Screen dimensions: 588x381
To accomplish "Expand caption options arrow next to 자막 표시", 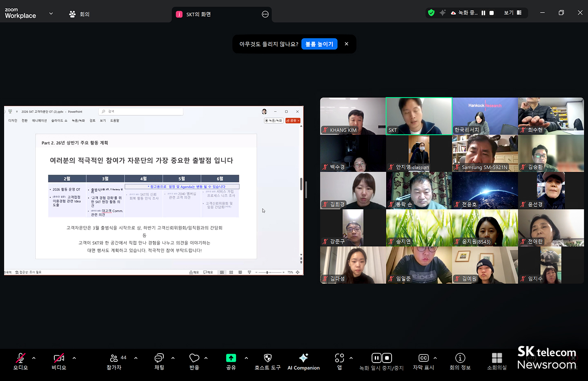I will coord(435,358).
